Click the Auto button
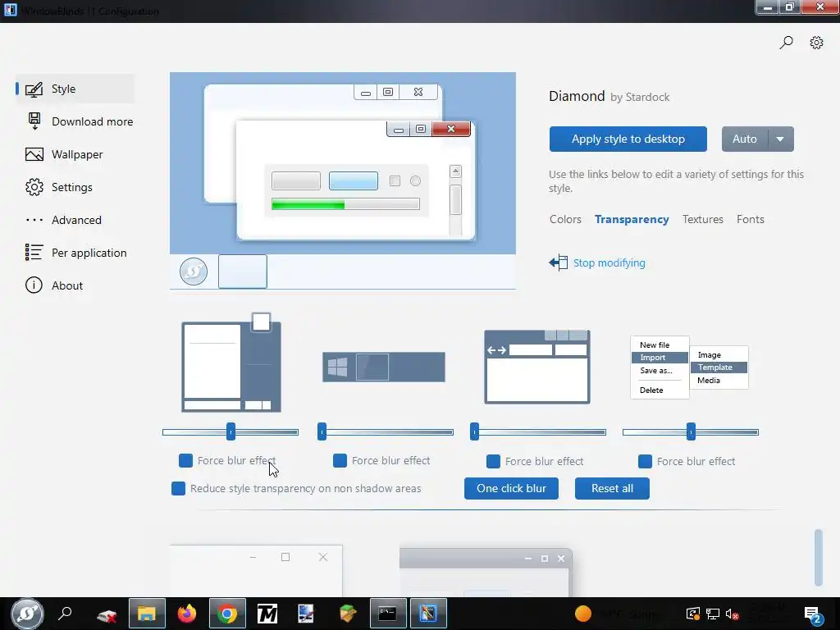This screenshot has width=840, height=630. [x=745, y=139]
